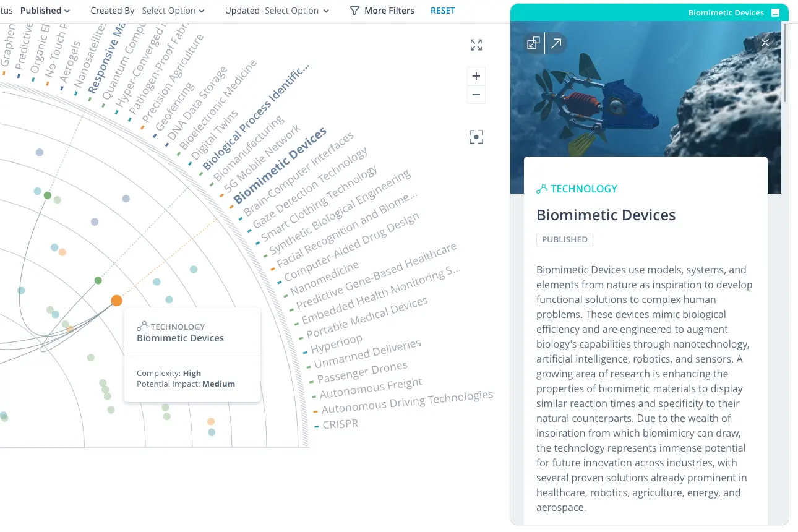Close the Biomimetic Devices detail card

coord(765,43)
